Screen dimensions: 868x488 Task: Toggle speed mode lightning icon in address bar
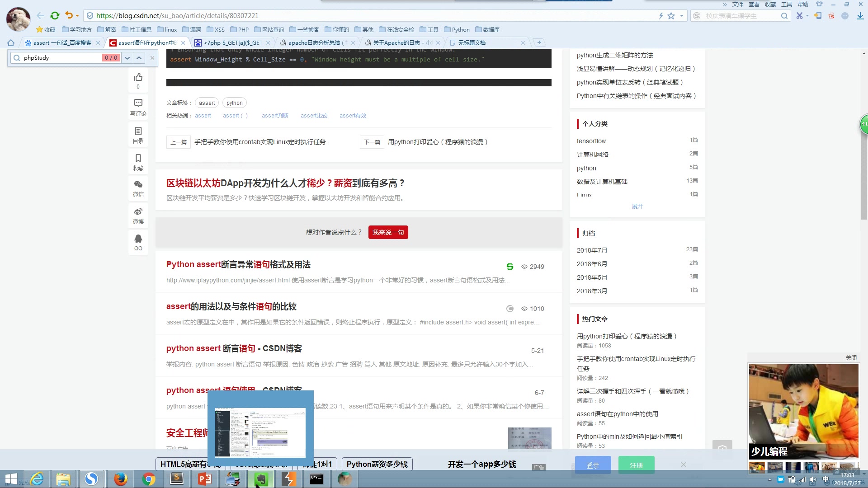[x=661, y=15]
